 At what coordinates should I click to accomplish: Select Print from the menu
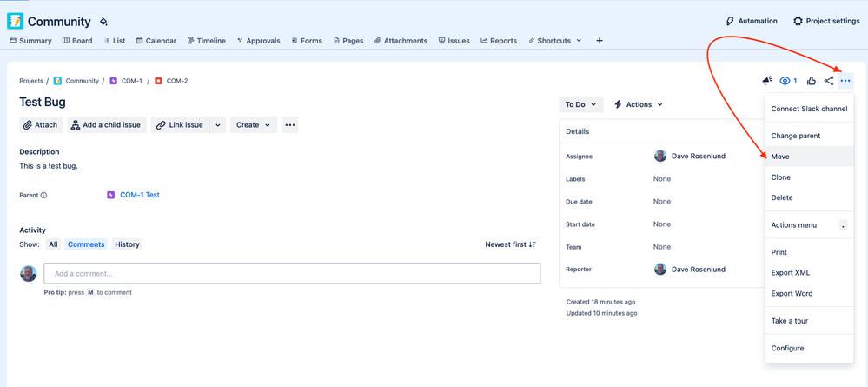[x=809, y=252]
